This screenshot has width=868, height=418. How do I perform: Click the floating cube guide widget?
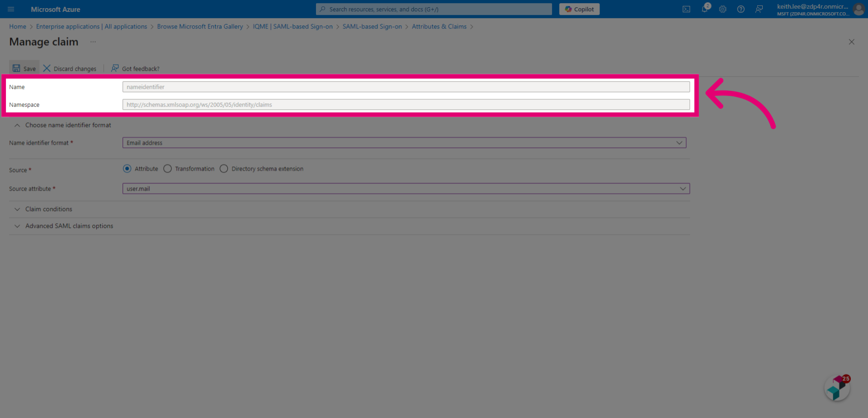coord(838,388)
